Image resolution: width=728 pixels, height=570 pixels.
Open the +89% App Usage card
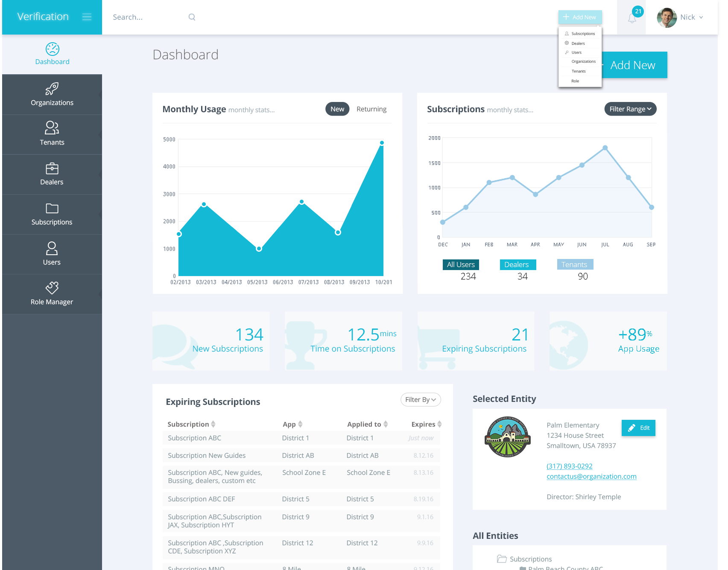[x=608, y=341]
